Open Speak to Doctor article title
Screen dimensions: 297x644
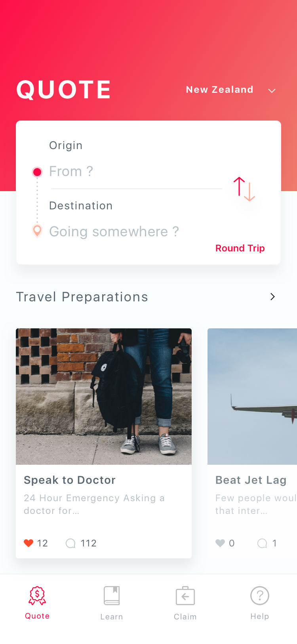(x=70, y=480)
